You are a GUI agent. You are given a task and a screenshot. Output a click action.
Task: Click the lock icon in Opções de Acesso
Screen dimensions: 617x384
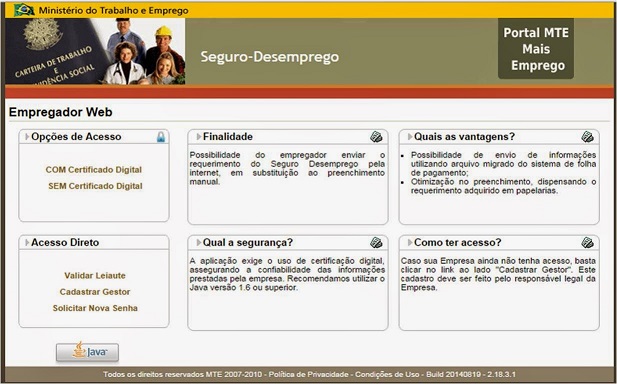(x=161, y=137)
